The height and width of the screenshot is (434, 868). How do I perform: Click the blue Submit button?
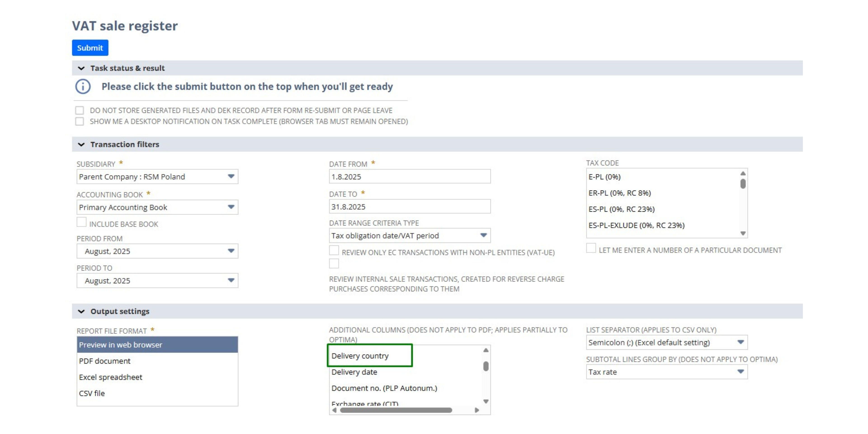[x=90, y=48]
